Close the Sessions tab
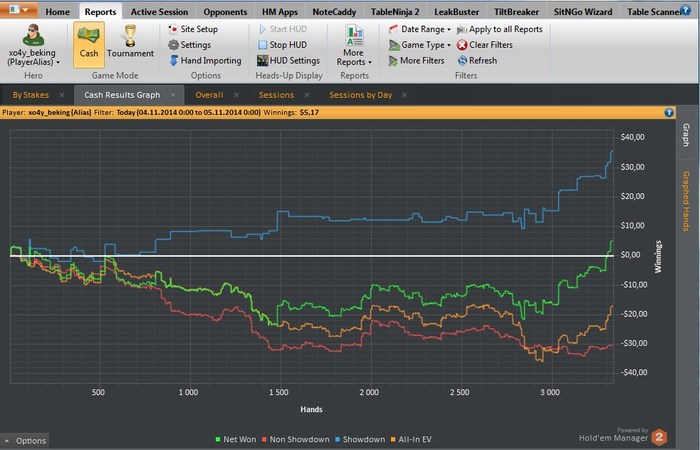Screen dimensions: 700x450 307,95
